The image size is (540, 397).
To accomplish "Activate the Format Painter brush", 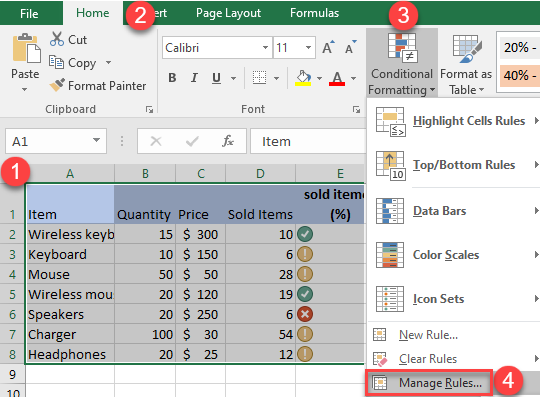I will [x=57, y=85].
